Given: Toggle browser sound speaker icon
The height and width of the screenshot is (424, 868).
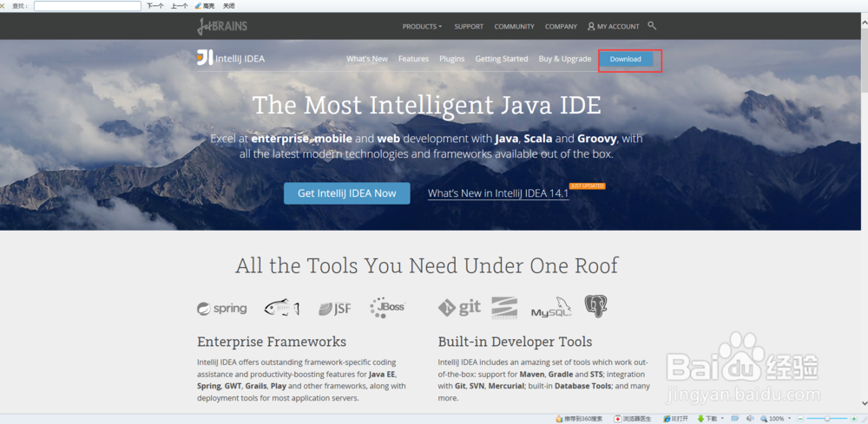Looking at the screenshot, I should click(x=750, y=418).
